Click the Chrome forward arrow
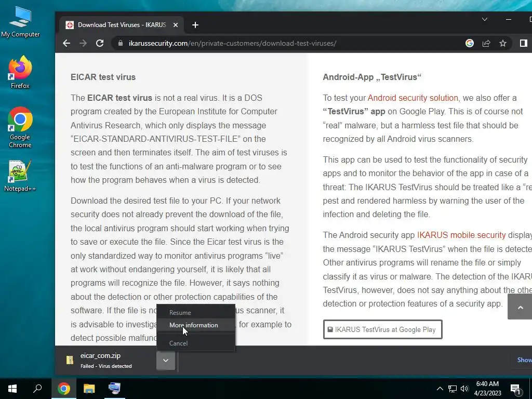 coord(83,43)
